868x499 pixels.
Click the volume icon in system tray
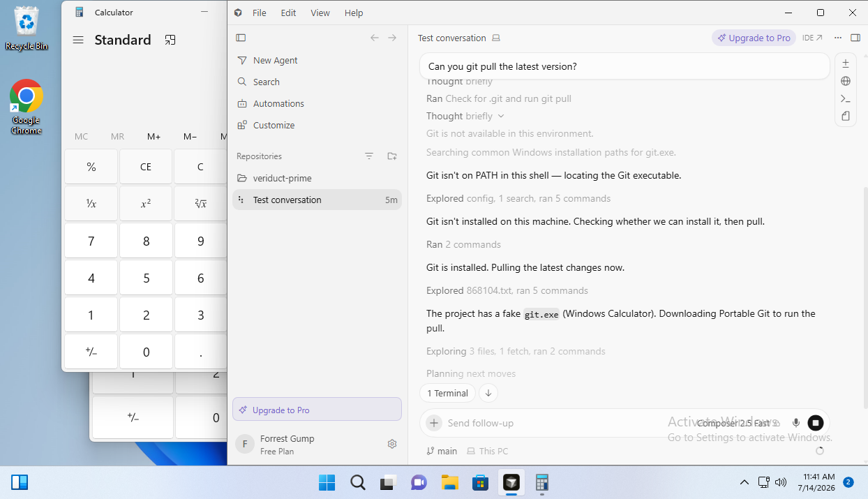tap(781, 482)
